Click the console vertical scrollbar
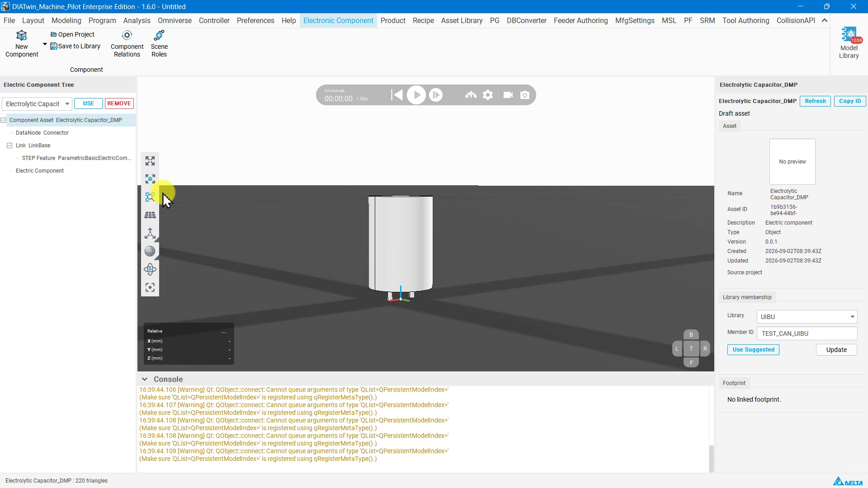 pos(711,459)
